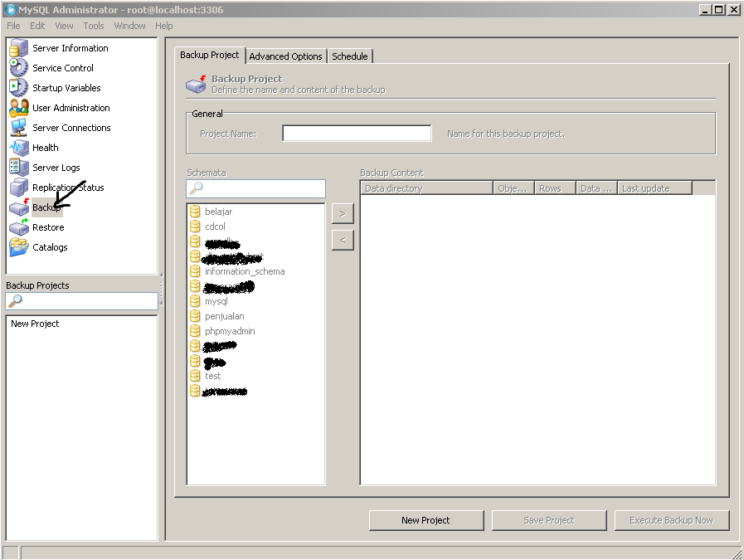Open Server Connections sidebar label

(x=71, y=128)
